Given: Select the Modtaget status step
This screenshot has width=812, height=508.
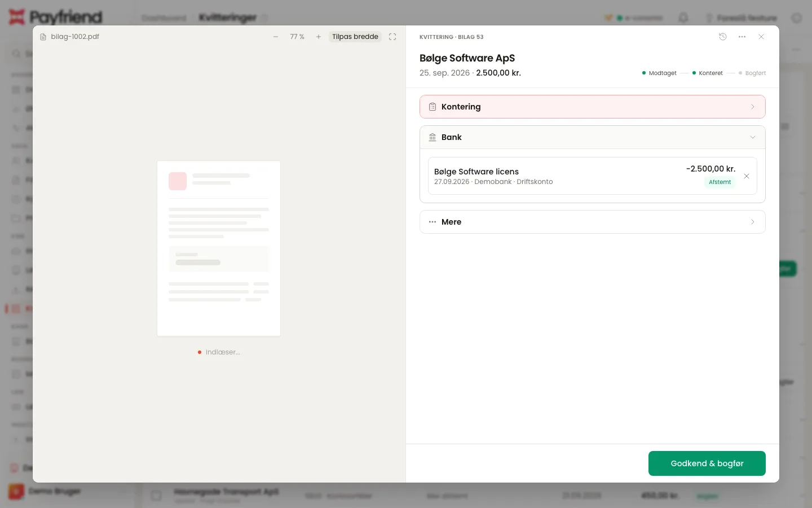Looking at the screenshot, I should [659, 73].
